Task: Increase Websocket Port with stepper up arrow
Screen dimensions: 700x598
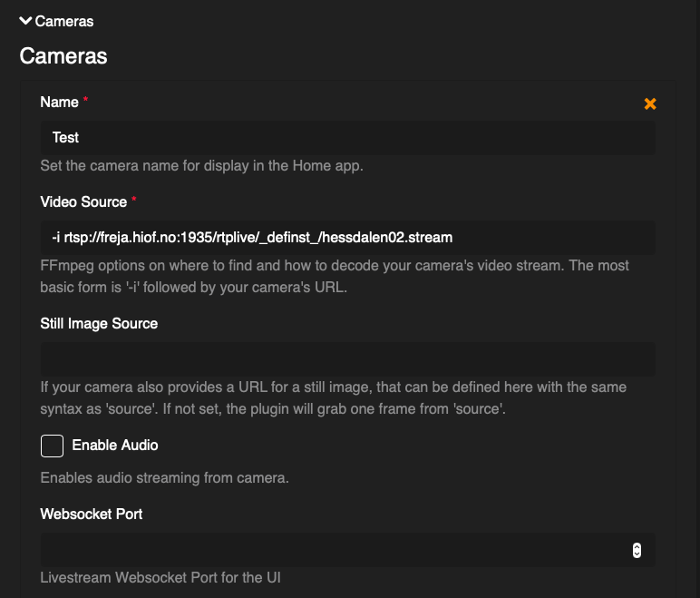Action: [x=637, y=546]
